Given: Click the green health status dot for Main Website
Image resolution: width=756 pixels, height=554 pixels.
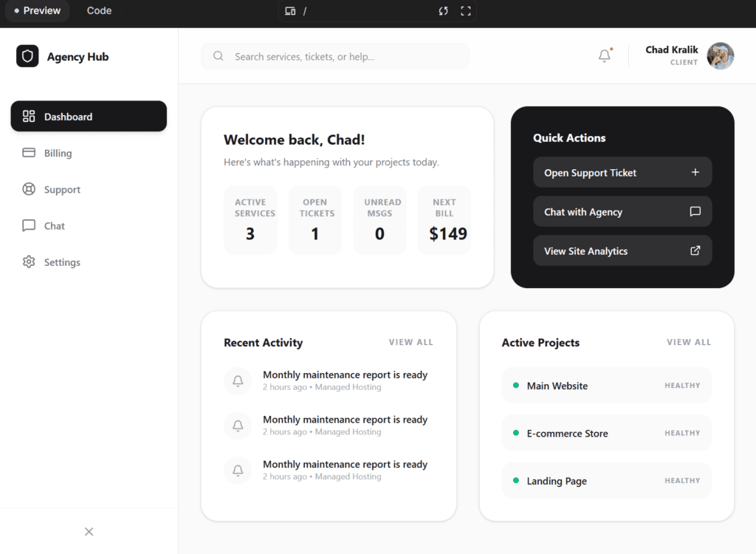Looking at the screenshot, I should pyautogui.click(x=516, y=386).
